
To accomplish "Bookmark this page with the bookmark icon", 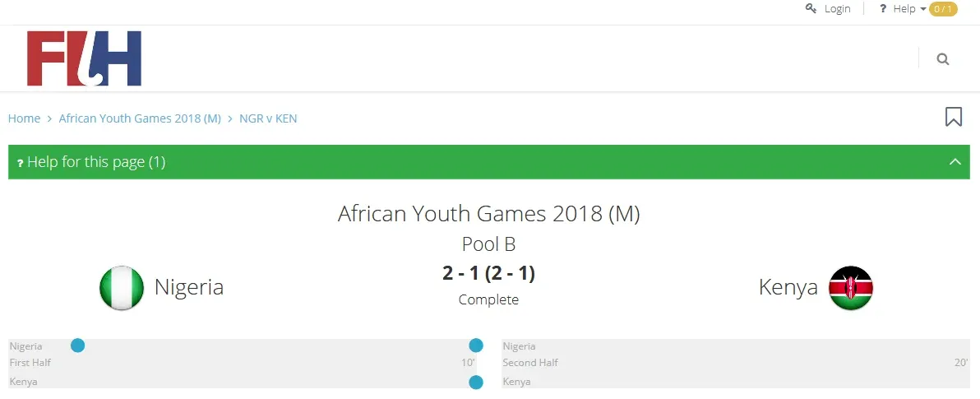I will [x=954, y=117].
